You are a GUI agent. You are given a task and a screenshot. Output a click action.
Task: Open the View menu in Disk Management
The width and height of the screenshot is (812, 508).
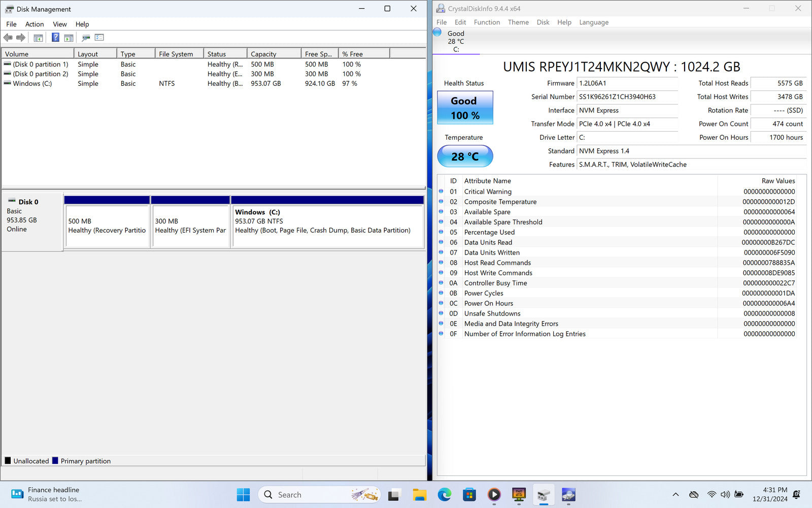click(60, 24)
